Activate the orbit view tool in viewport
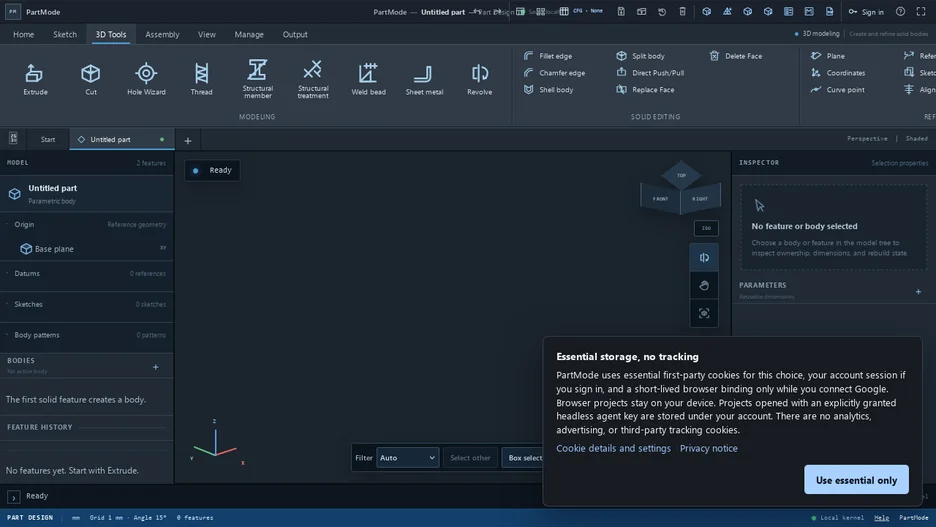936x527 pixels. [x=704, y=258]
